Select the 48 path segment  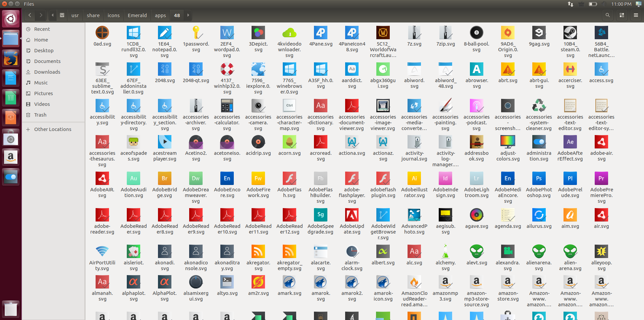[177, 15]
